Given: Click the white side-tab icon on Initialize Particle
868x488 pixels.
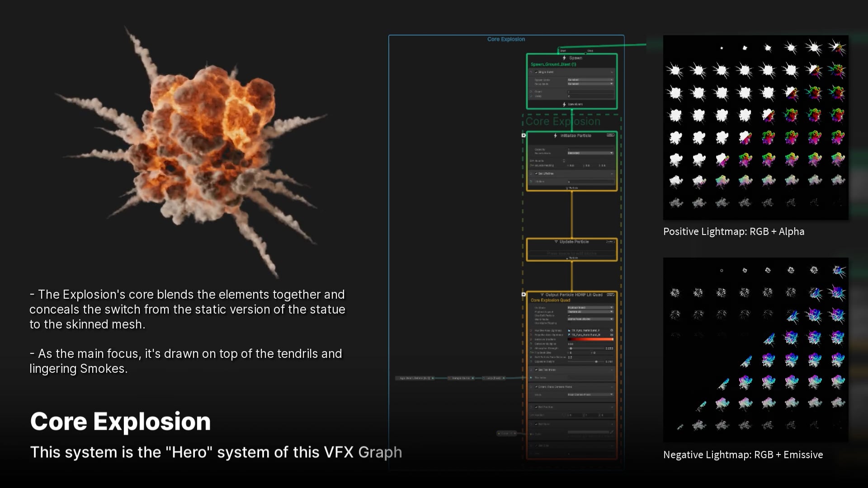Looking at the screenshot, I should (x=524, y=135).
